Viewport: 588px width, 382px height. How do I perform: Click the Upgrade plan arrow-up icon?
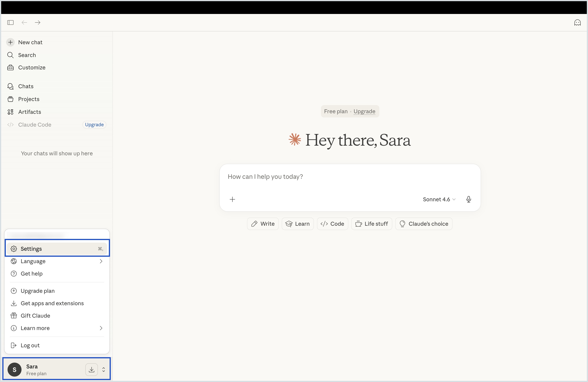(14, 291)
